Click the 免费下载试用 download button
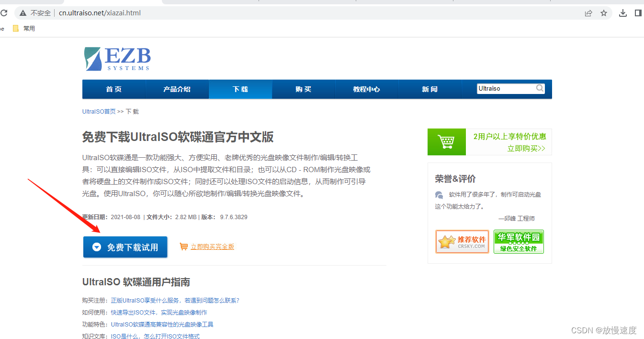This screenshot has width=644, height=339. tap(125, 247)
